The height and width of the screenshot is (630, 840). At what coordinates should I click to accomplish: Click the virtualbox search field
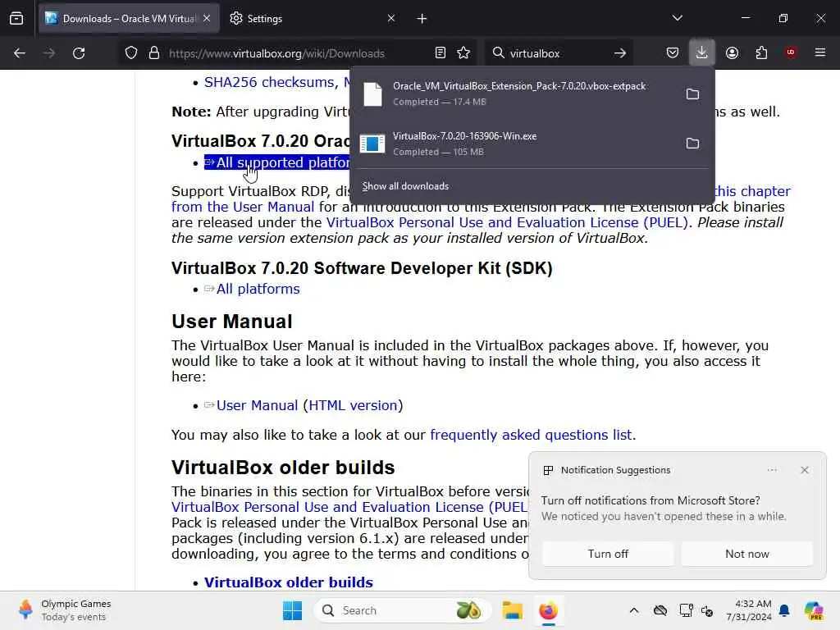tap(557, 53)
